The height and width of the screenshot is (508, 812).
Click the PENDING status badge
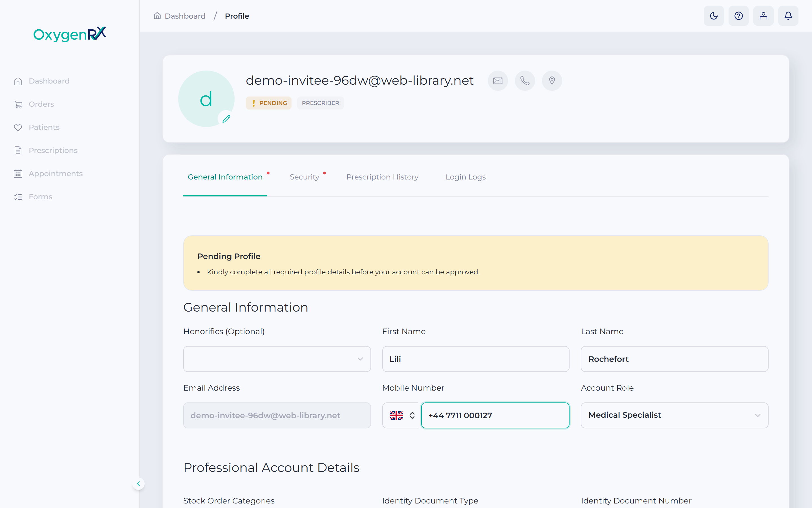point(268,103)
